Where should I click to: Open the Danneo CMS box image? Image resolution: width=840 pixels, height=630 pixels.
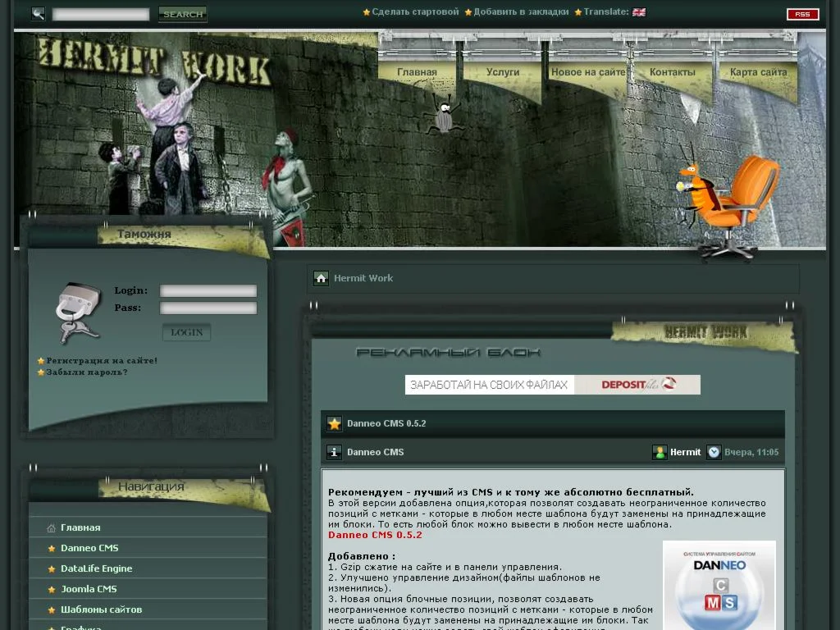click(x=719, y=585)
